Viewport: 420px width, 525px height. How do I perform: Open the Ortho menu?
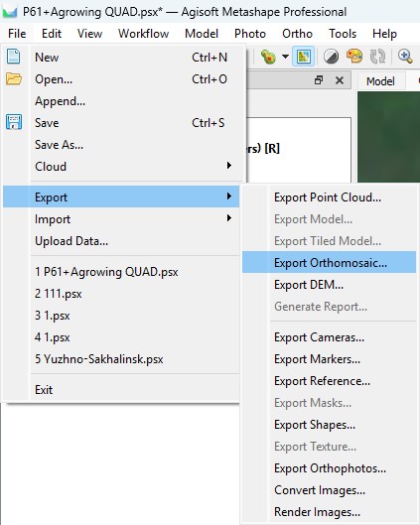297,34
